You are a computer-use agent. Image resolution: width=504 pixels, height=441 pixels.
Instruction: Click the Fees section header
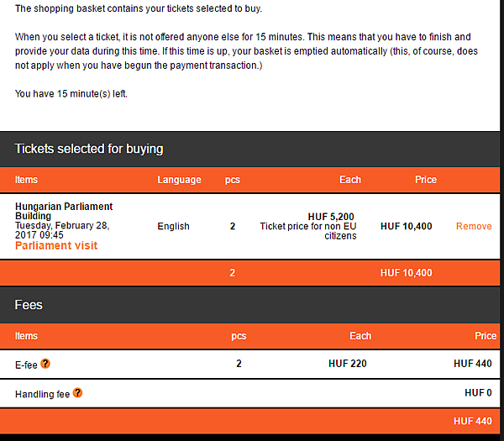coord(29,305)
